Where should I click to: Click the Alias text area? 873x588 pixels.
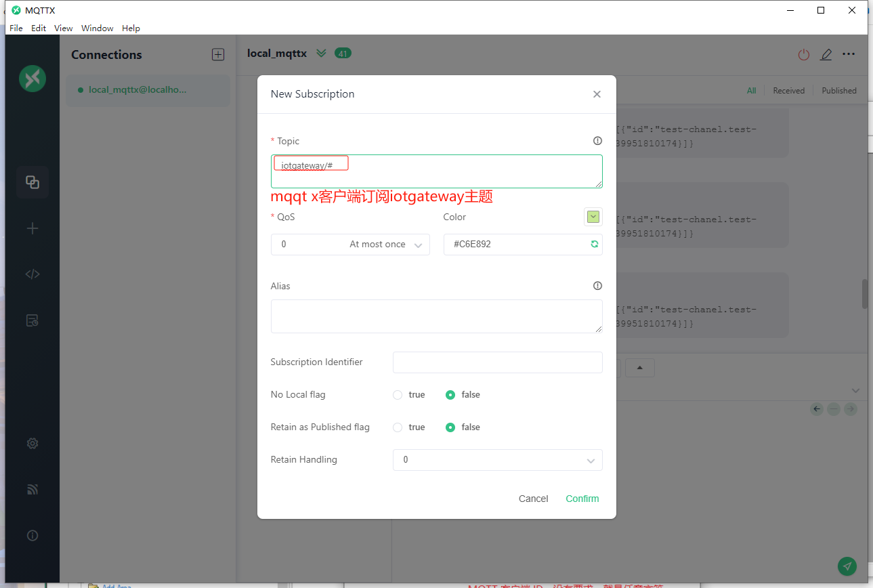coord(437,316)
